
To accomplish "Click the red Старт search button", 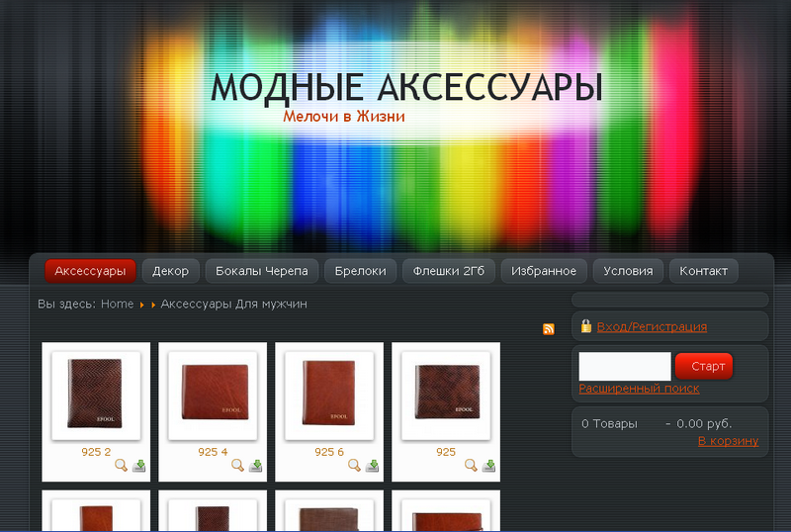I will 704,366.
